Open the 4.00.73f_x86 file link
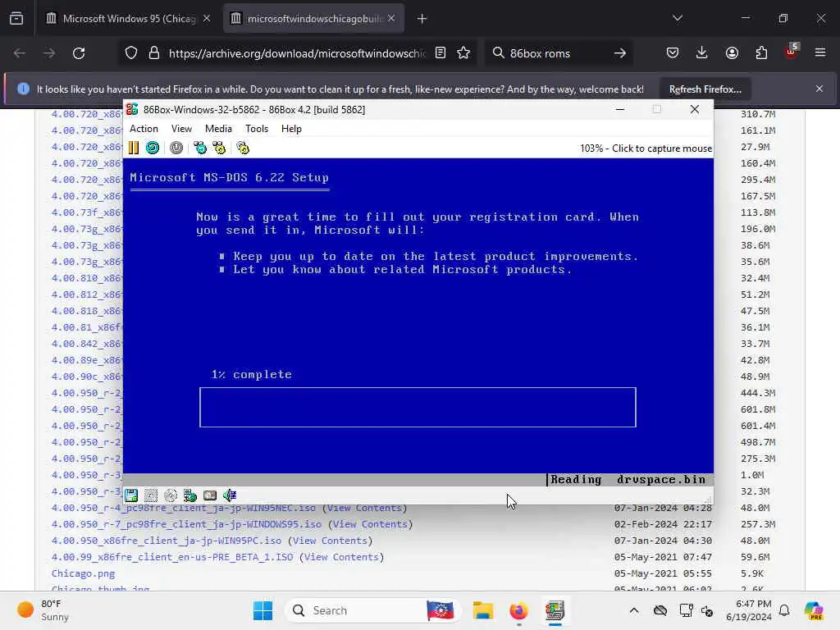The width and height of the screenshot is (840, 630). (87, 212)
